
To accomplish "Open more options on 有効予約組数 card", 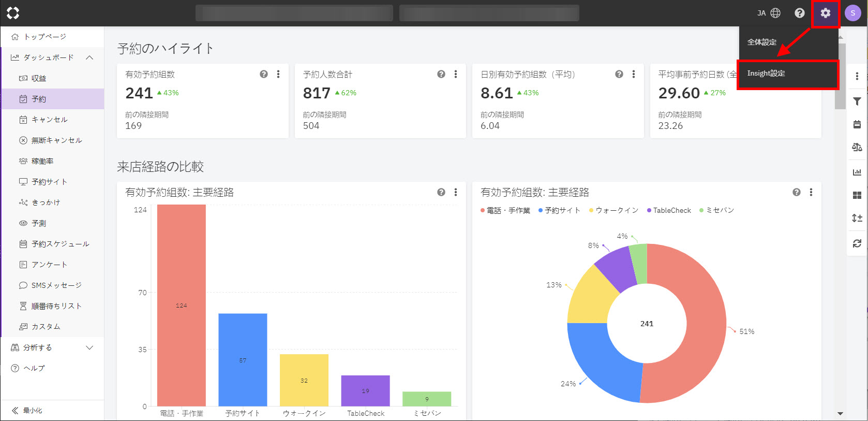I will pyautogui.click(x=278, y=74).
